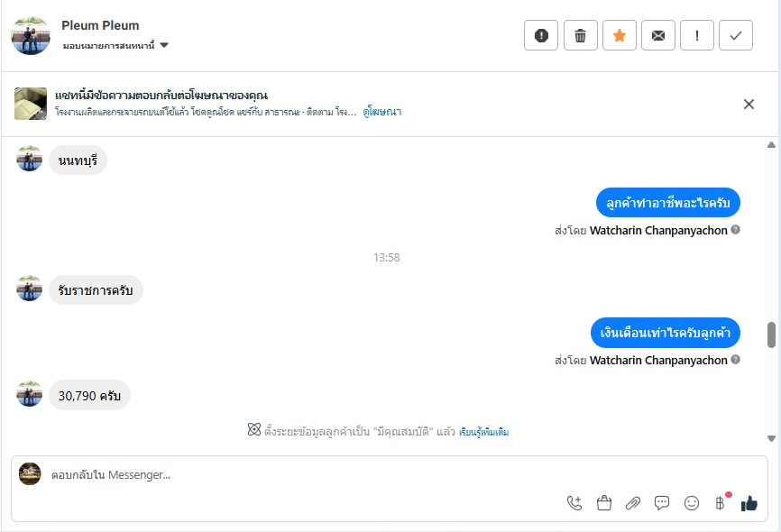Screen dimensions: 781x532
Task: Open the Pleum Pleum profile picture in header
Action: (30, 35)
